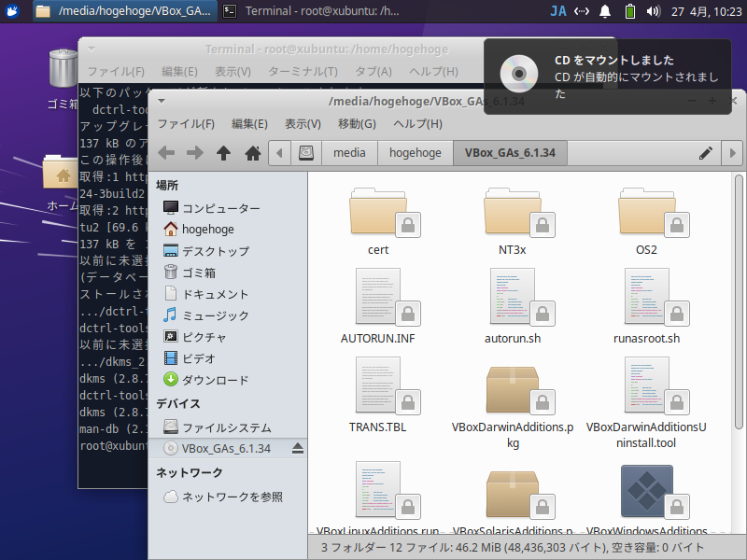Screen dimensions: 747x560
Task: Click the path bar scroll-left arrow
Action: [x=279, y=153]
